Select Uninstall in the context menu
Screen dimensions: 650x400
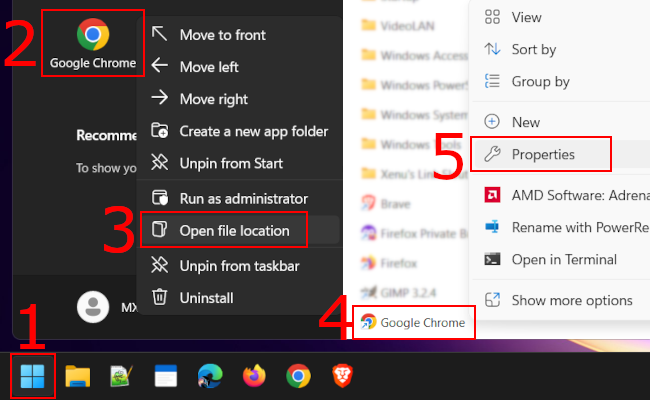pos(239,298)
